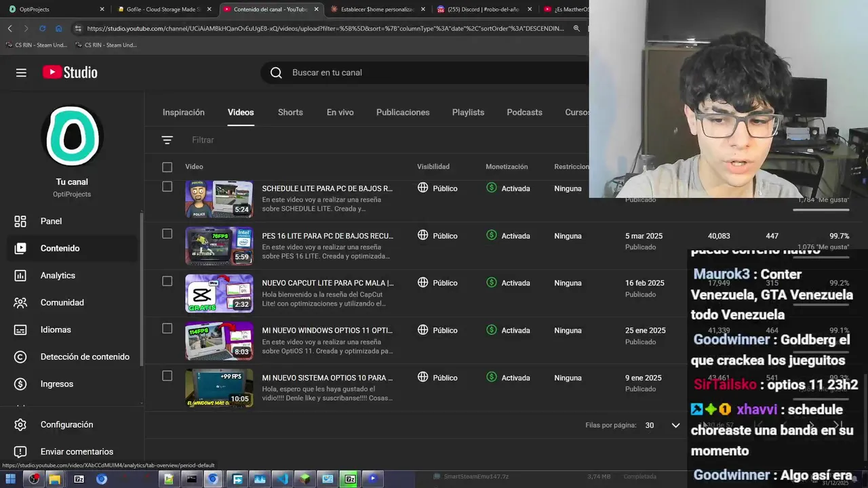Viewport: 868px width, 488px height.
Task: Open the Podcasts tab
Action: 524,113
